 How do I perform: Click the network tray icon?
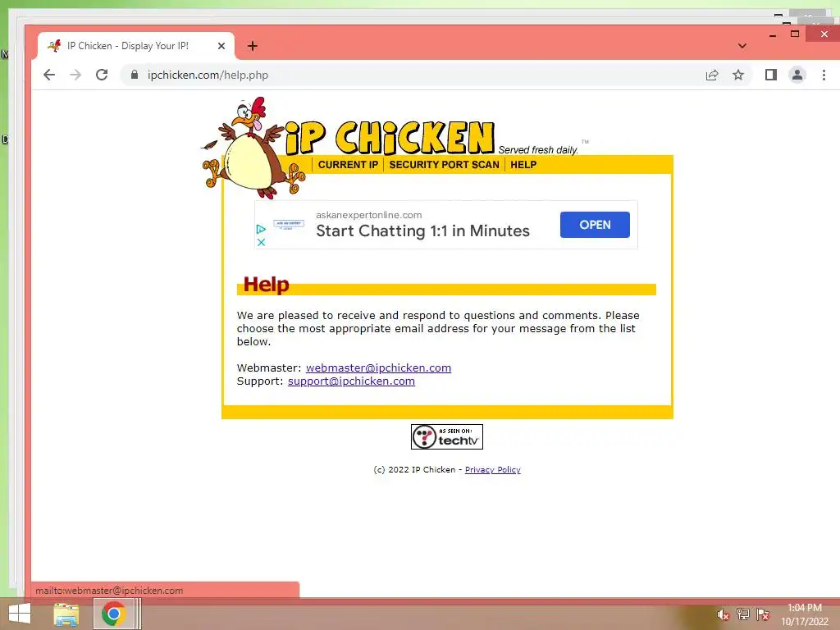pos(743,614)
